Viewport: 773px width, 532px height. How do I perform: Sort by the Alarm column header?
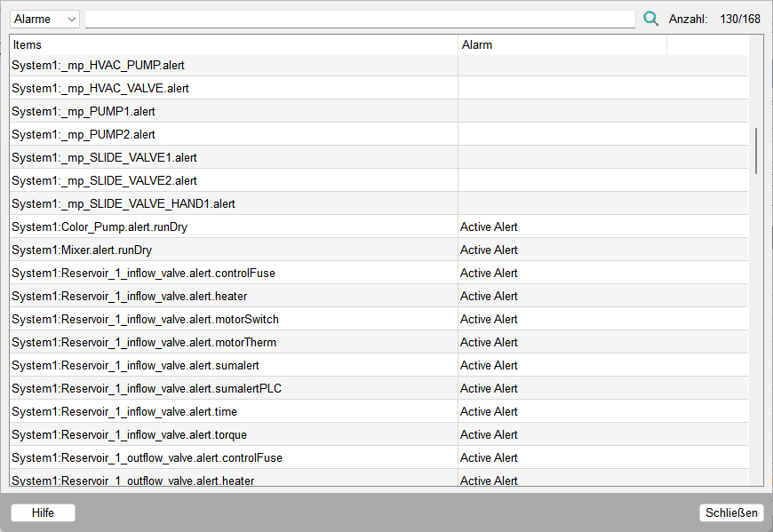click(x=562, y=44)
